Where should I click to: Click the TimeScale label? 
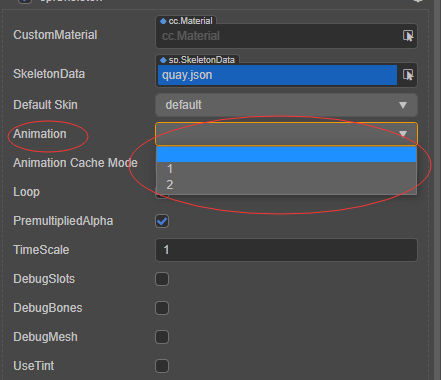click(41, 250)
